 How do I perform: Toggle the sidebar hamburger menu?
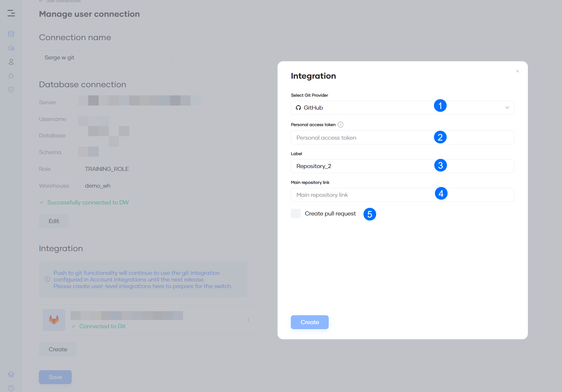(11, 14)
